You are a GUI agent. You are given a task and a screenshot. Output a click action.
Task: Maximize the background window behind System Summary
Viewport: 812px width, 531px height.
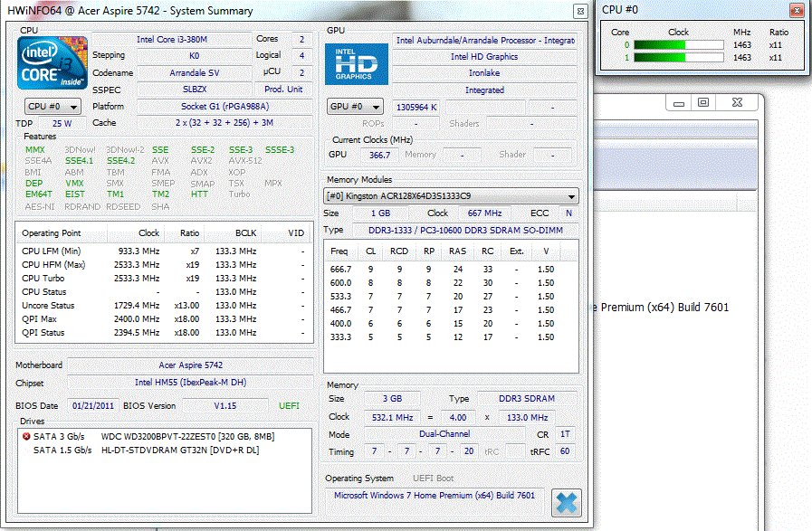[703, 102]
